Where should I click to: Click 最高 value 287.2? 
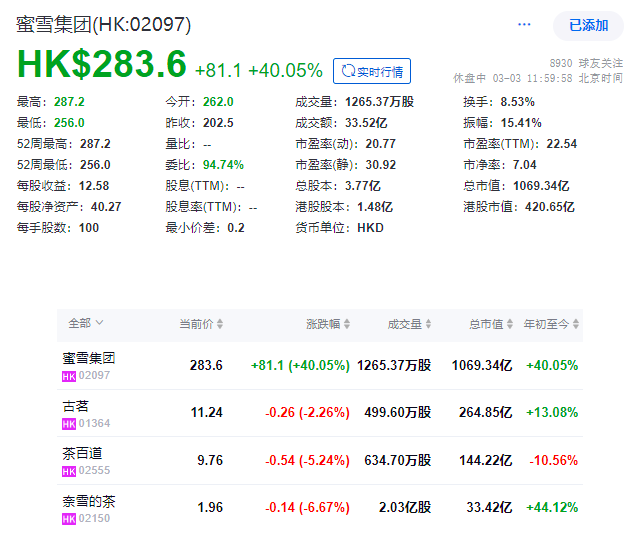69,102
